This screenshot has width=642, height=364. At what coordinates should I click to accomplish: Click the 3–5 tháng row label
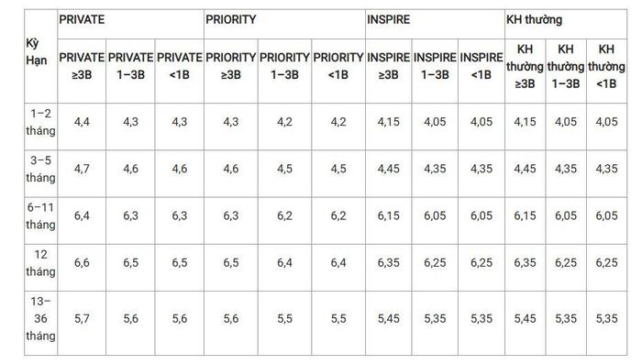tap(41, 173)
